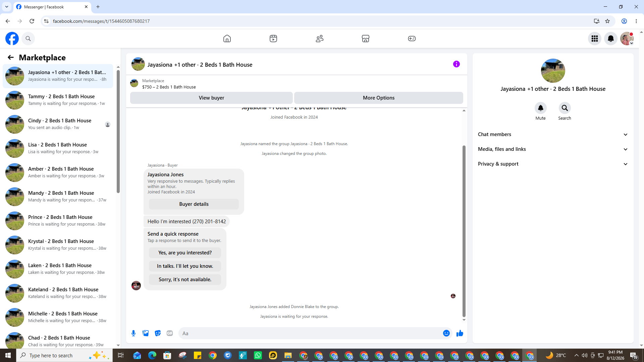This screenshot has width=644, height=362.
Task: Expand the Chat members section
Action: tap(553, 134)
